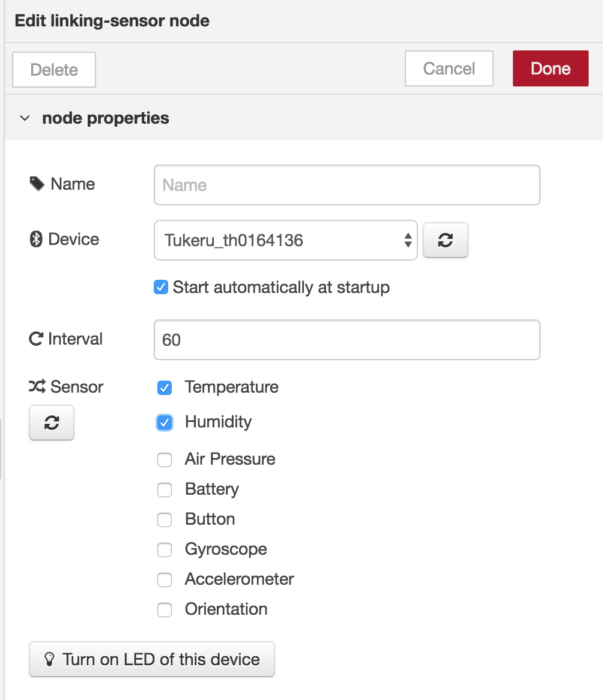The height and width of the screenshot is (700, 603).
Task: Enable the Gyroscope sensor checkbox
Action: tap(165, 549)
